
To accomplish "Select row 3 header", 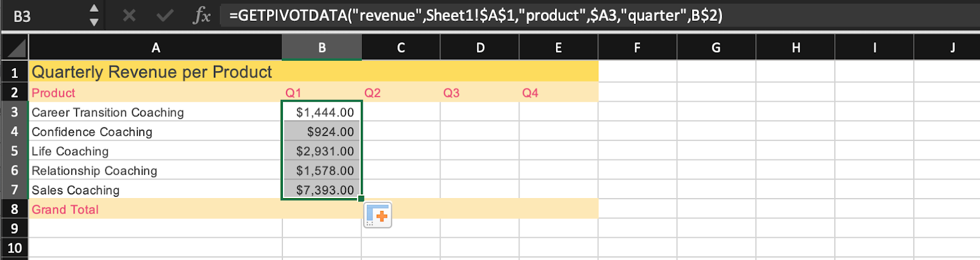I will (x=14, y=112).
